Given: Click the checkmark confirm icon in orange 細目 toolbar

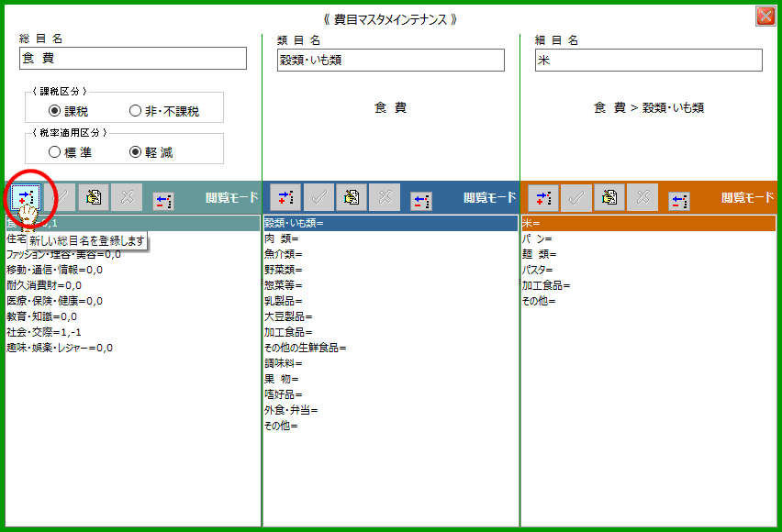Looking at the screenshot, I should pos(576,198).
